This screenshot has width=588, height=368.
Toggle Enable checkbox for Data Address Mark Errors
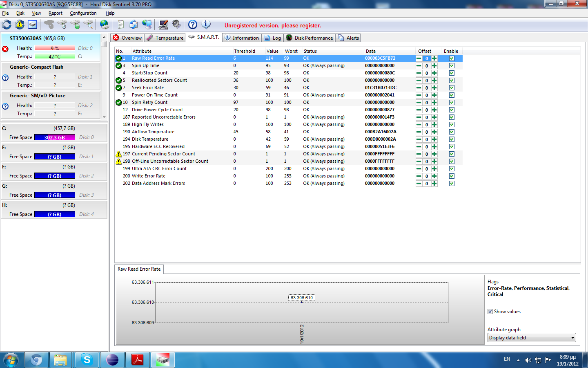pos(452,184)
